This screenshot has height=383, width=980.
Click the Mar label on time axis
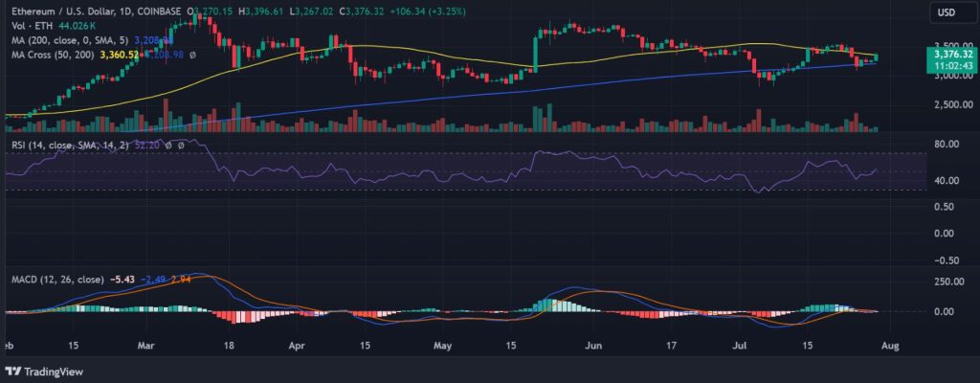click(145, 346)
